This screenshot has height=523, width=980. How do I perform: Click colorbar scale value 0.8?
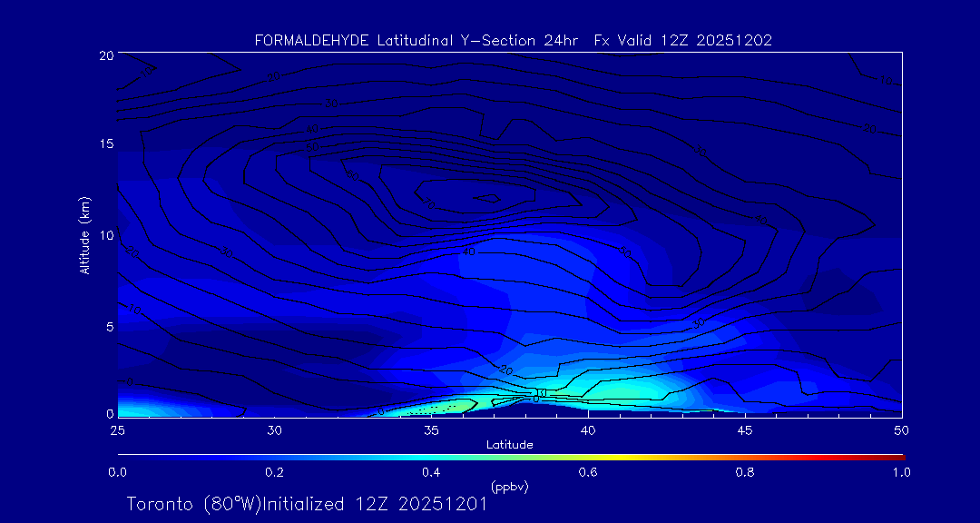click(x=745, y=473)
